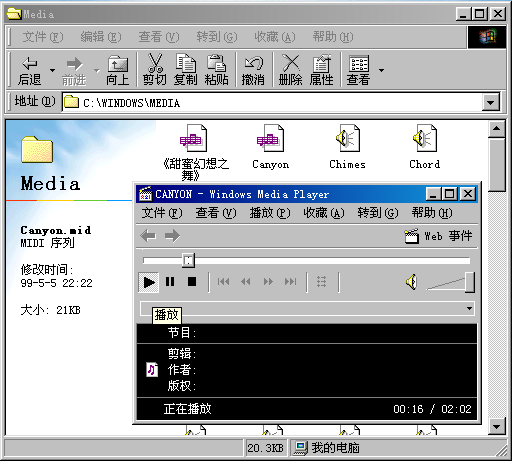Expand the address bar dropdown
The image size is (512, 461).
click(490, 103)
